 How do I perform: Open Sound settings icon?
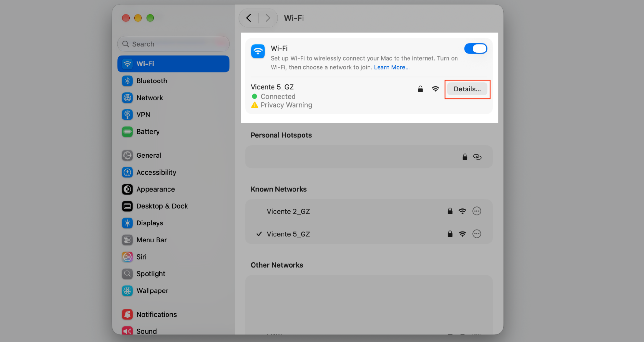coord(127,331)
